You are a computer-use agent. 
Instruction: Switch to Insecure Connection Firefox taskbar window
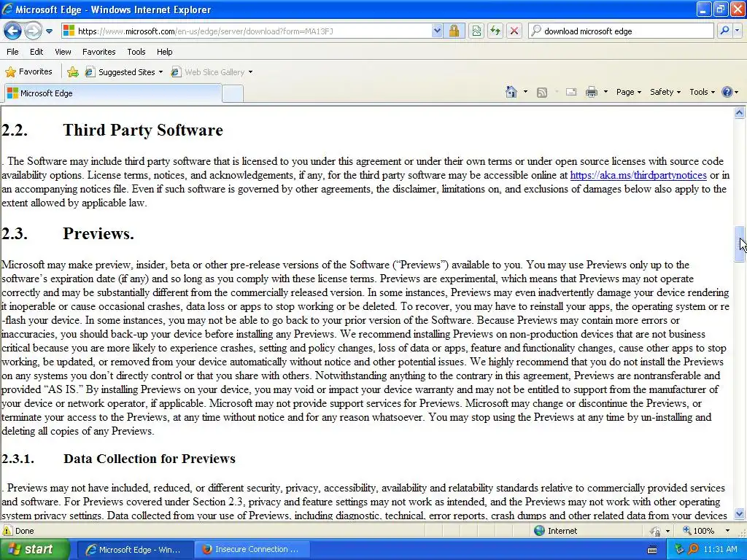click(x=251, y=550)
